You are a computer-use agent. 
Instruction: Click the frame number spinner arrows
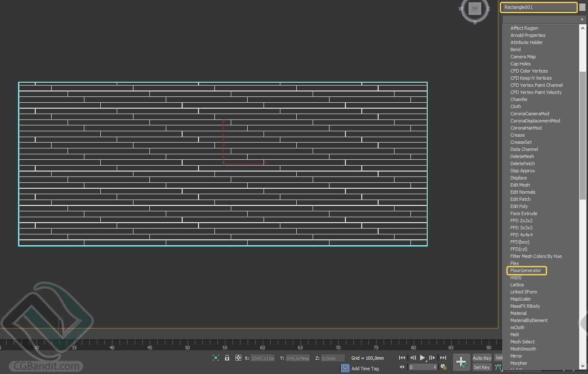click(x=435, y=367)
